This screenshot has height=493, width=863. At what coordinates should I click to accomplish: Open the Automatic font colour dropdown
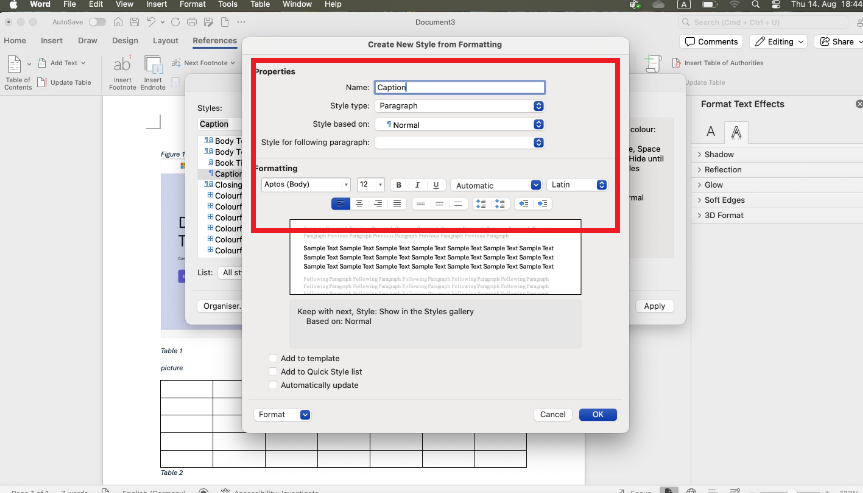point(496,185)
